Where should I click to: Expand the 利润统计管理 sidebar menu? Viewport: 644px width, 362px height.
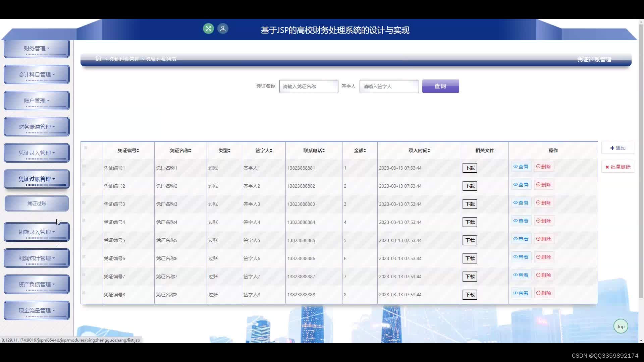point(37,258)
